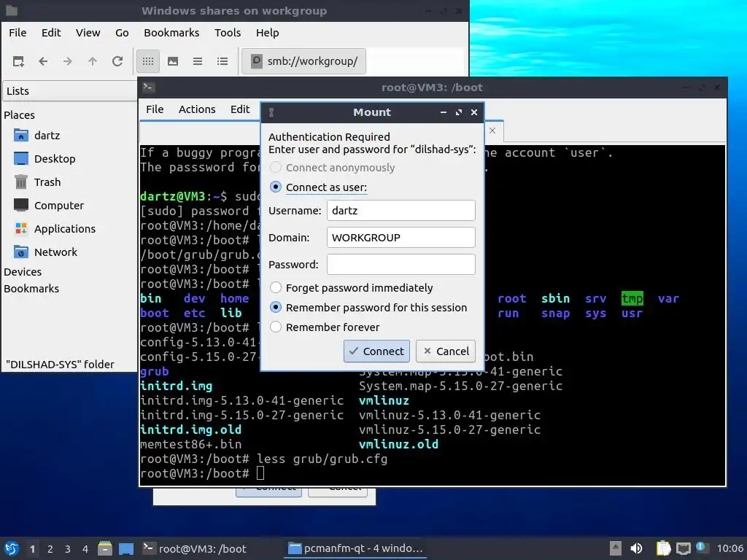Click Mount dialog window menu icon

point(271,112)
